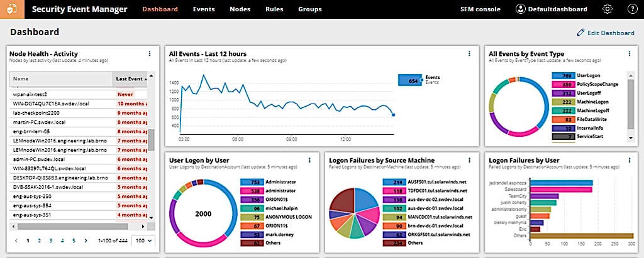Select the admin-PC.swdev.local node row

[79, 159]
